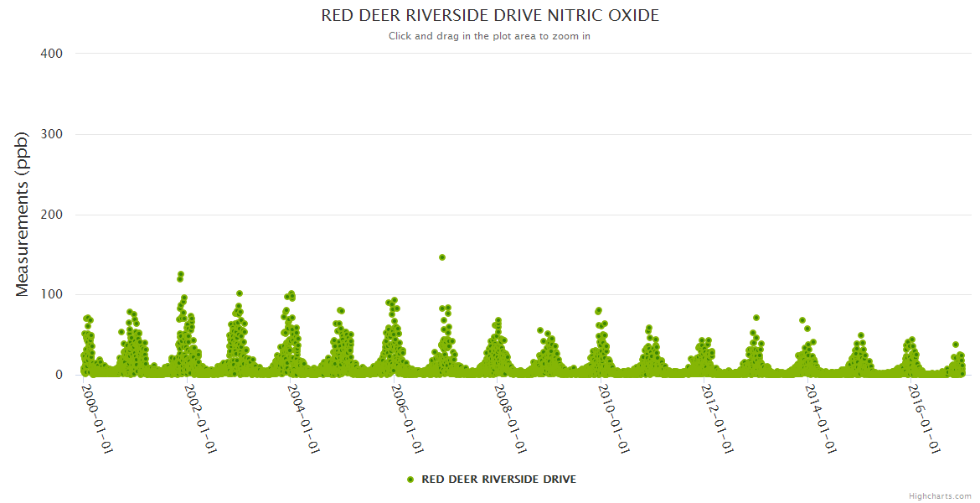Screen dimensions: 980x503
Task: Click the 2016-01-01 x-axis date label
Action: pos(926,418)
